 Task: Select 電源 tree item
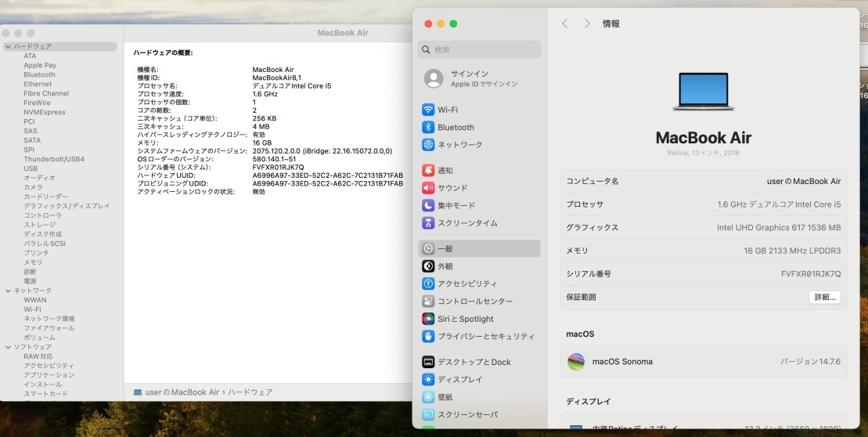(x=30, y=281)
